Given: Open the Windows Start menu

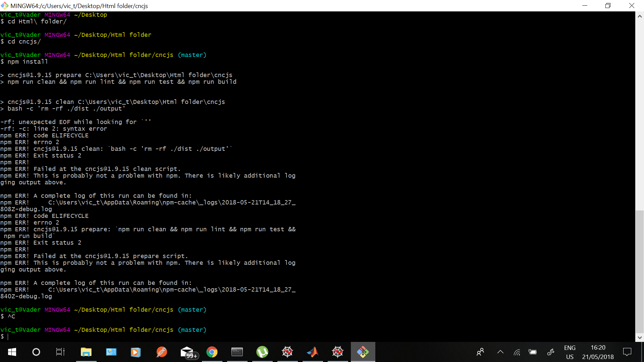Looking at the screenshot, I should 12,352.
